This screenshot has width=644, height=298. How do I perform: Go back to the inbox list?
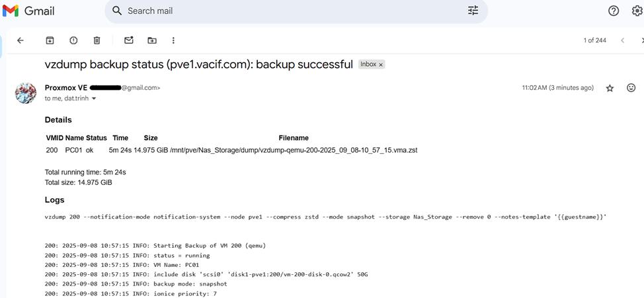click(20, 40)
